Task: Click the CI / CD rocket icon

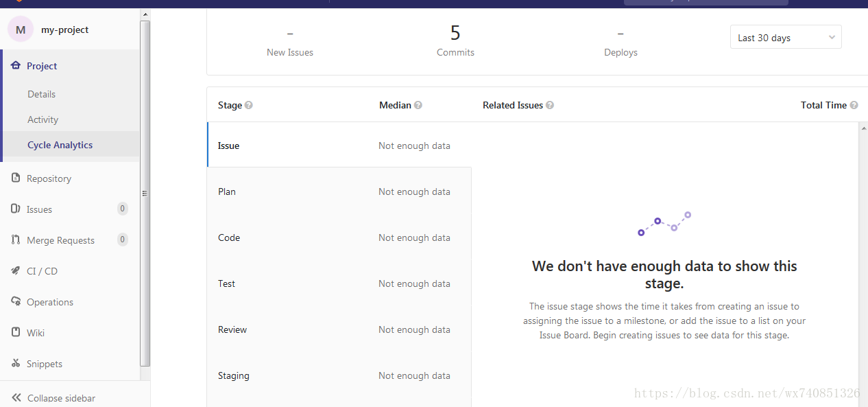Action: click(16, 270)
